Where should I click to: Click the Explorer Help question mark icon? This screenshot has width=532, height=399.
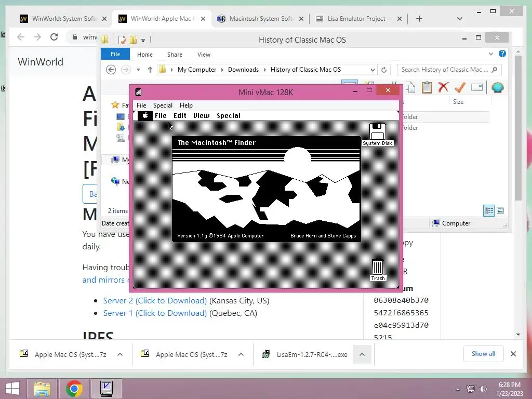(502, 54)
